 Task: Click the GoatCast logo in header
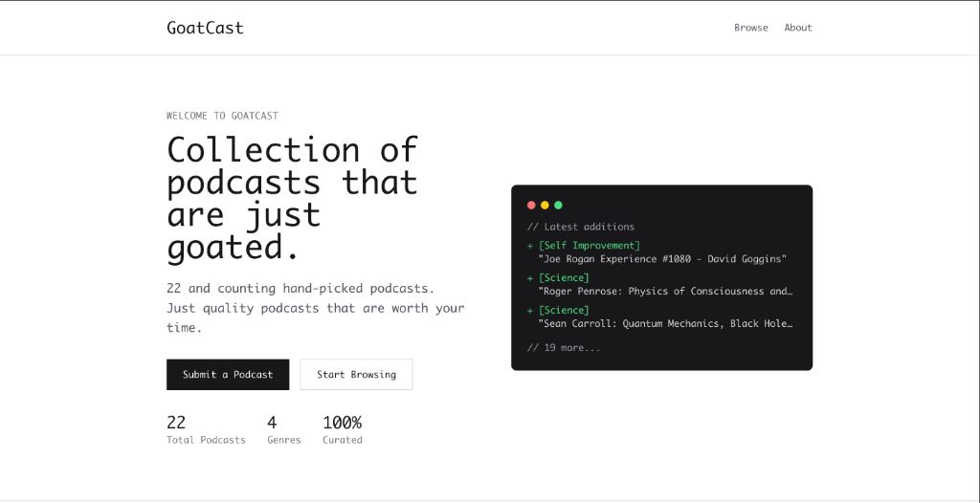[205, 28]
